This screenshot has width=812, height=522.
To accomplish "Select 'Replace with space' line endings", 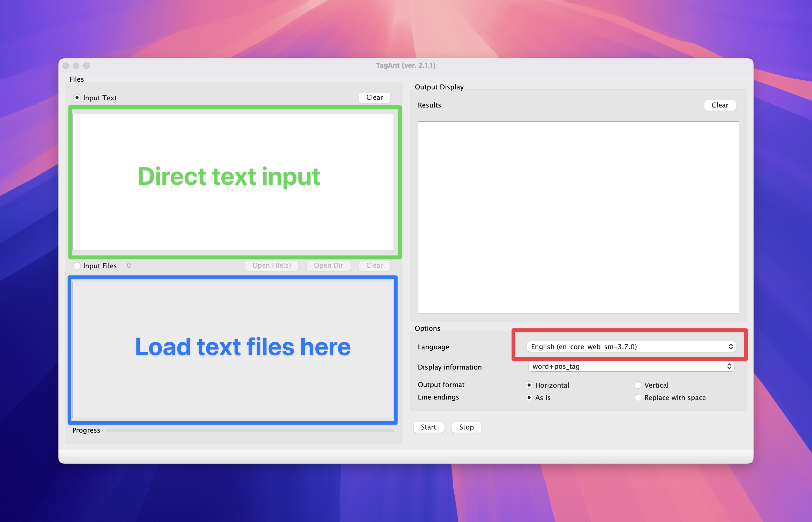I will [638, 397].
